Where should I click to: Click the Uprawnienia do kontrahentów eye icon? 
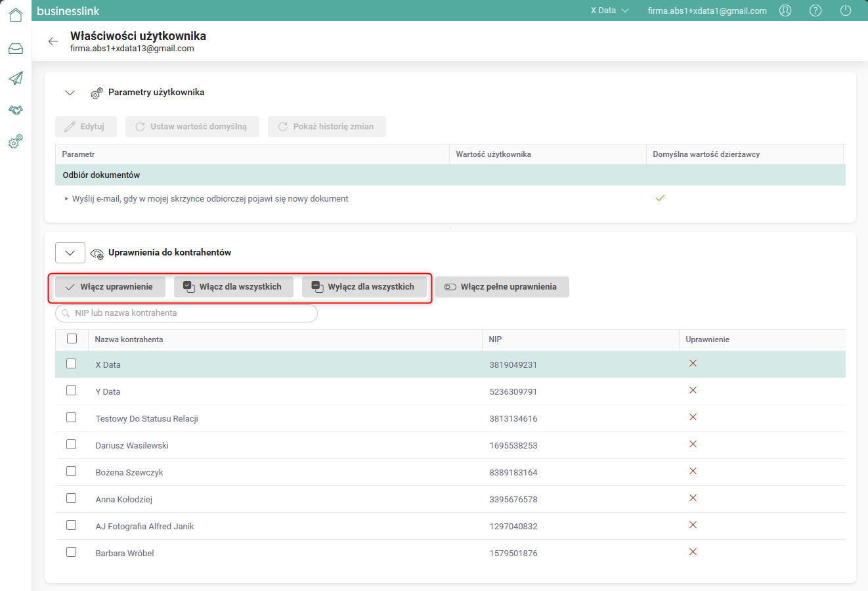(x=97, y=253)
